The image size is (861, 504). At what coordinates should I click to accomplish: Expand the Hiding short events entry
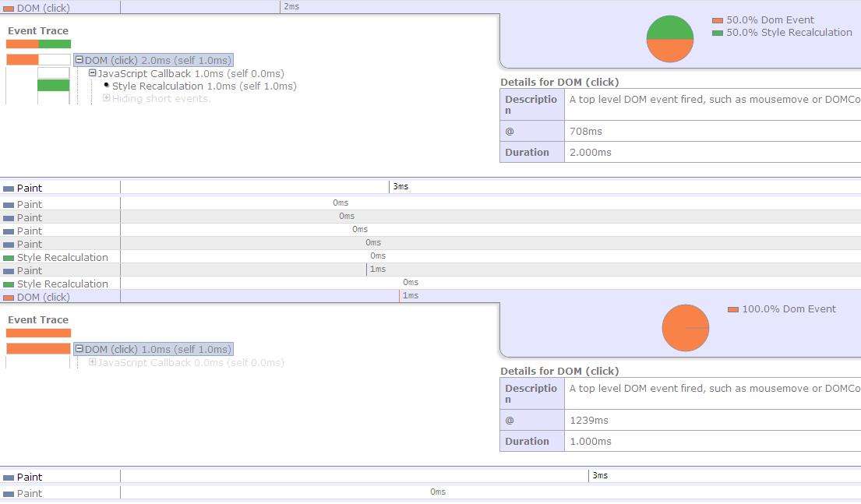pos(107,97)
